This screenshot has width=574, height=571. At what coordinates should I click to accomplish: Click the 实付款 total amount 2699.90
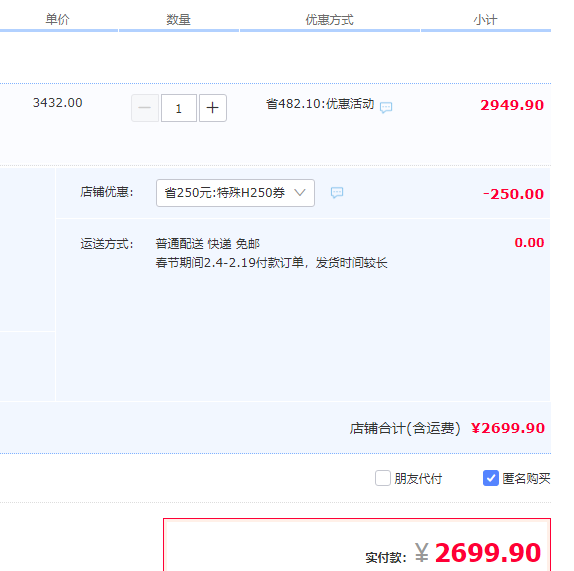pos(488,552)
